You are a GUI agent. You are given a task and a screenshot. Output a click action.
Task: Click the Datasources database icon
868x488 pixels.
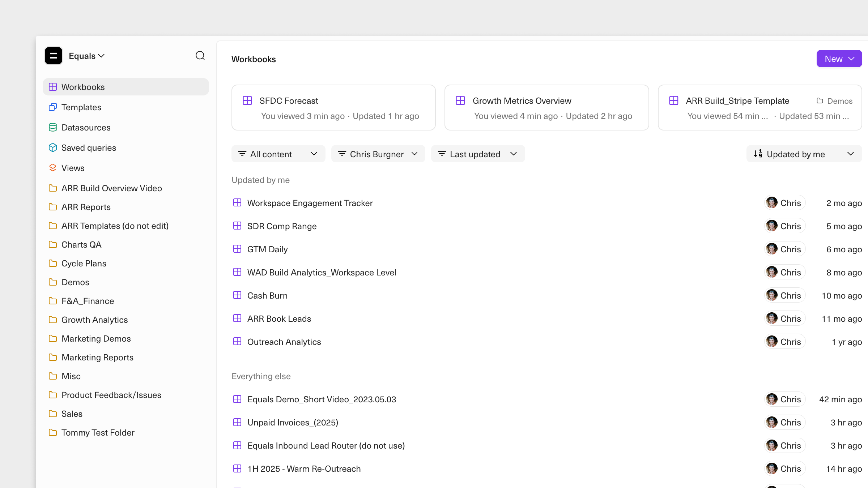click(x=53, y=127)
